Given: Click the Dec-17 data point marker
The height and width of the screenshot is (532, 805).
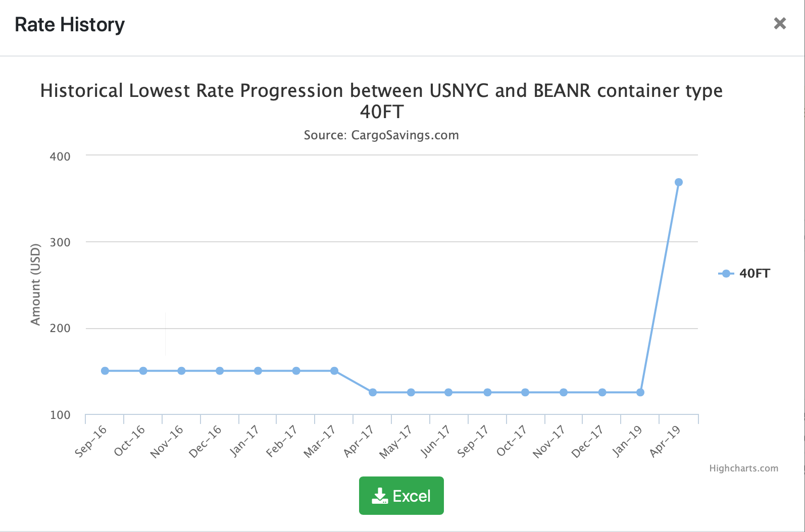Looking at the screenshot, I should 602,392.
